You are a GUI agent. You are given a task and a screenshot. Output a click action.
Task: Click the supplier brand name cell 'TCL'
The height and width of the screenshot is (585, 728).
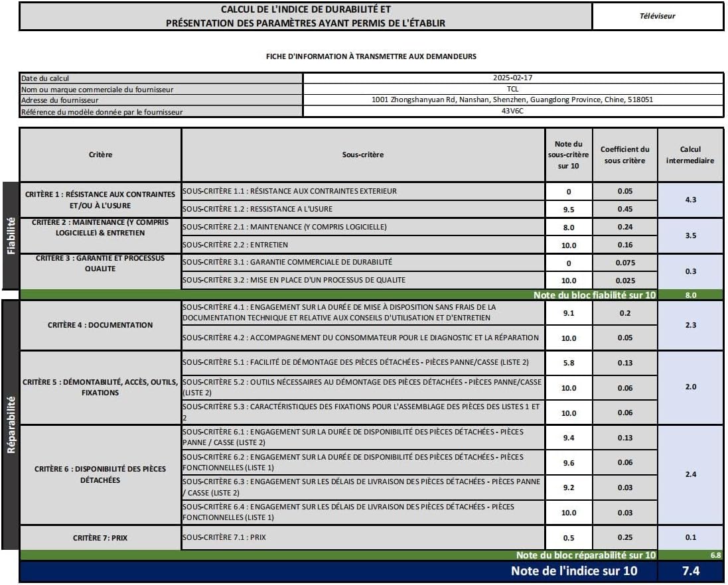tap(512, 89)
